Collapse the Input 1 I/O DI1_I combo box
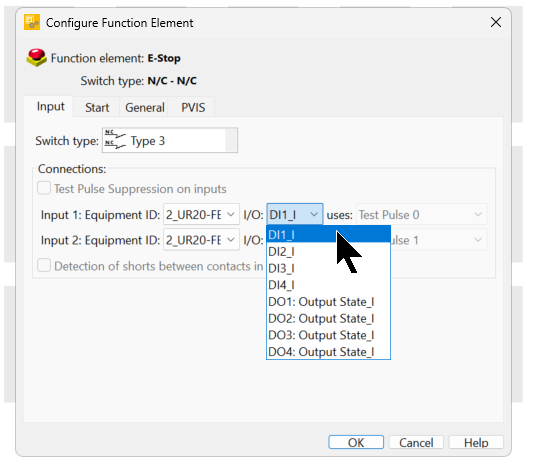This screenshot has width=536, height=471. (x=295, y=215)
